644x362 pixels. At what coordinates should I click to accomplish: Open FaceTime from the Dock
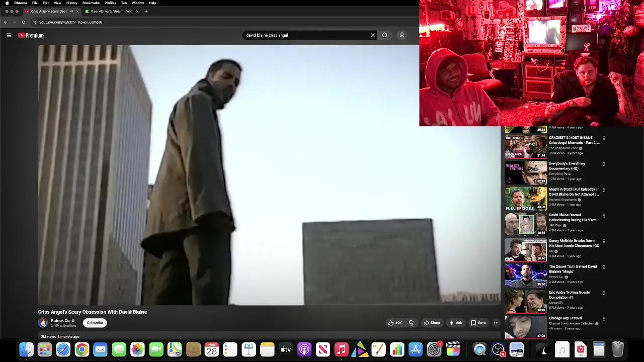(x=156, y=349)
